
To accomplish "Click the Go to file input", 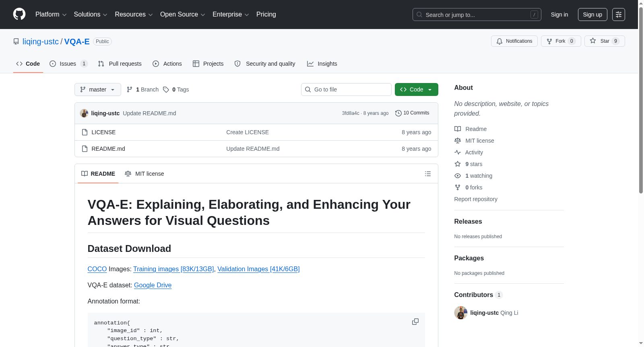I will tap(346, 89).
